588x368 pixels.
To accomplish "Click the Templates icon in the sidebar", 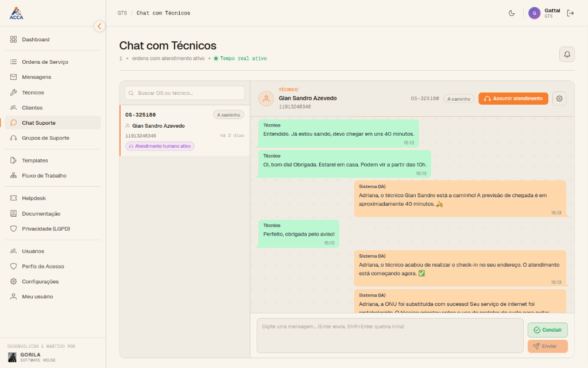I will pyautogui.click(x=14, y=160).
